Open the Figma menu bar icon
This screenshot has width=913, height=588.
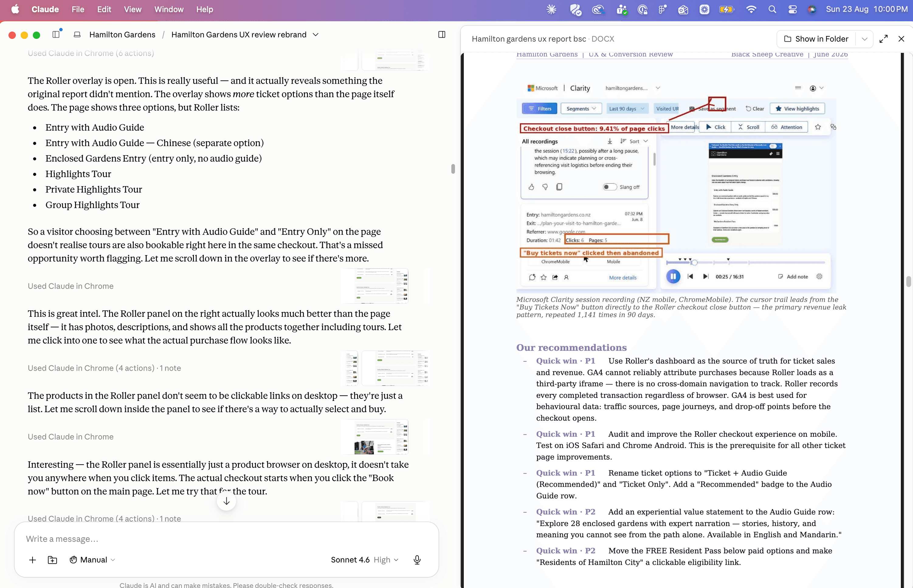pos(662,9)
